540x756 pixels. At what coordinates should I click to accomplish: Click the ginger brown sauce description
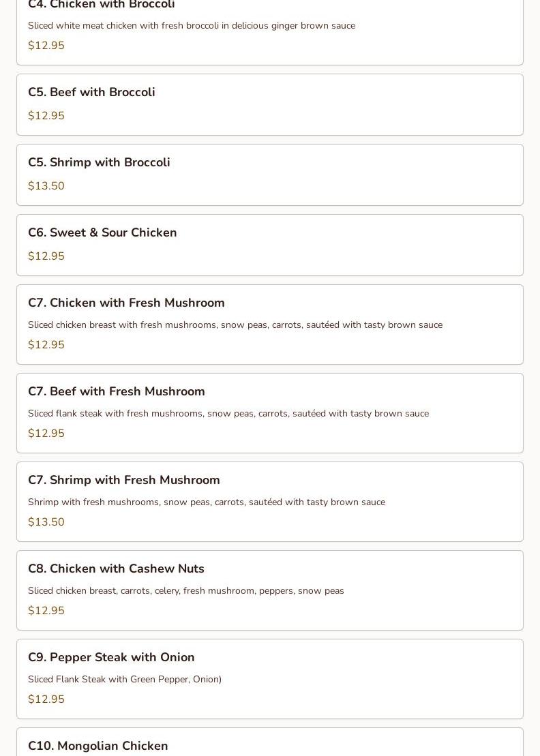click(x=192, y=25)
